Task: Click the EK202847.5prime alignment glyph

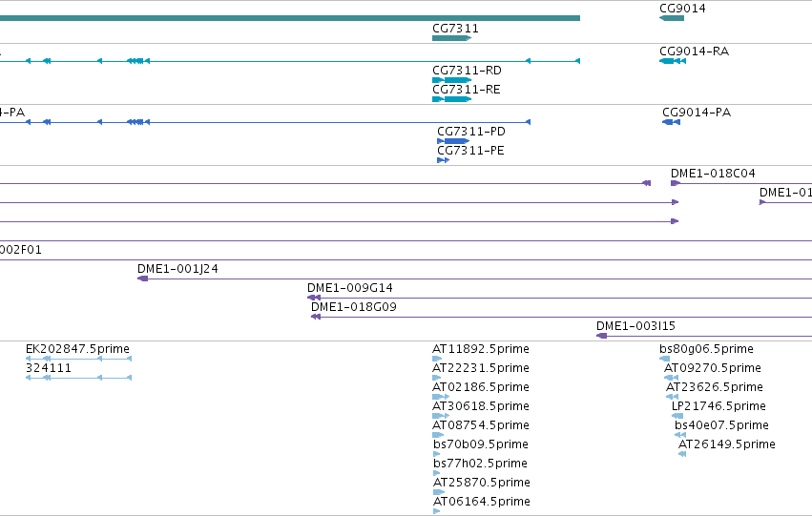Action: (78, 359)
